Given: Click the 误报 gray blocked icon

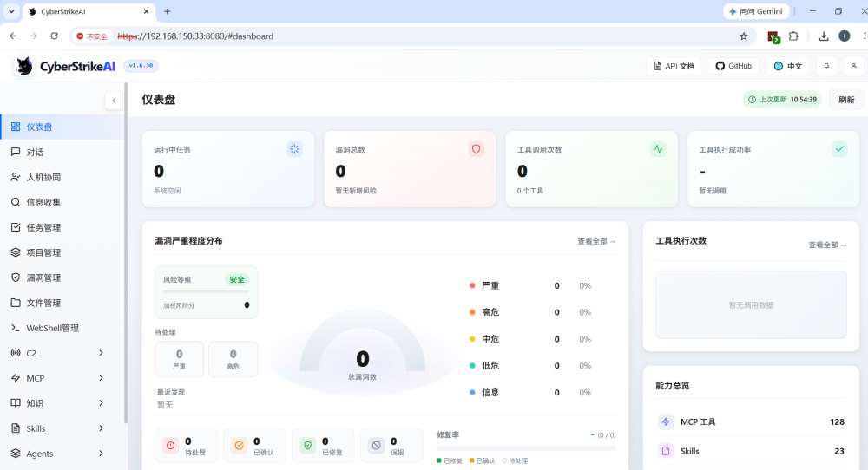Looking at the screenshot, I should tap(377, 445).
